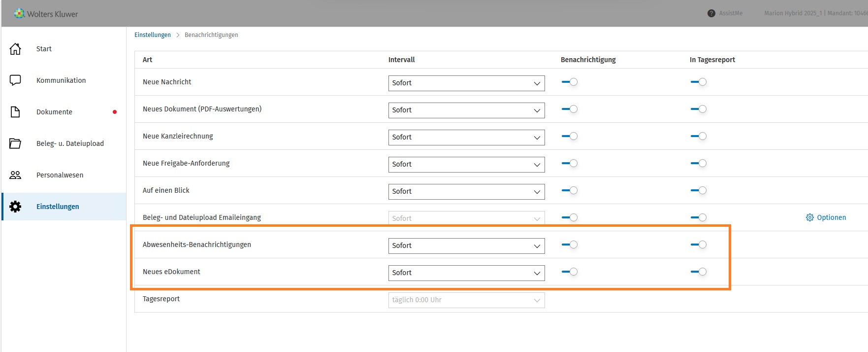Screen dimensions: 868x352
Task: Open the Optionen link
Action: [832, 217]
